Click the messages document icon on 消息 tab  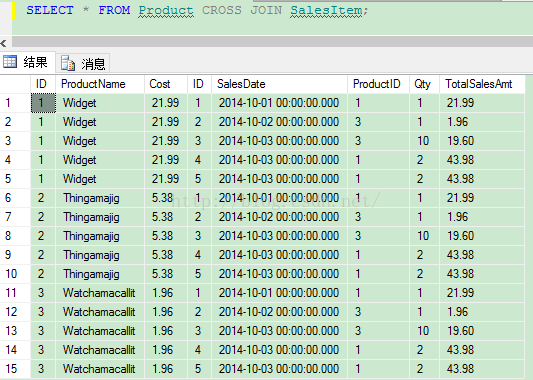pos(68,63)
